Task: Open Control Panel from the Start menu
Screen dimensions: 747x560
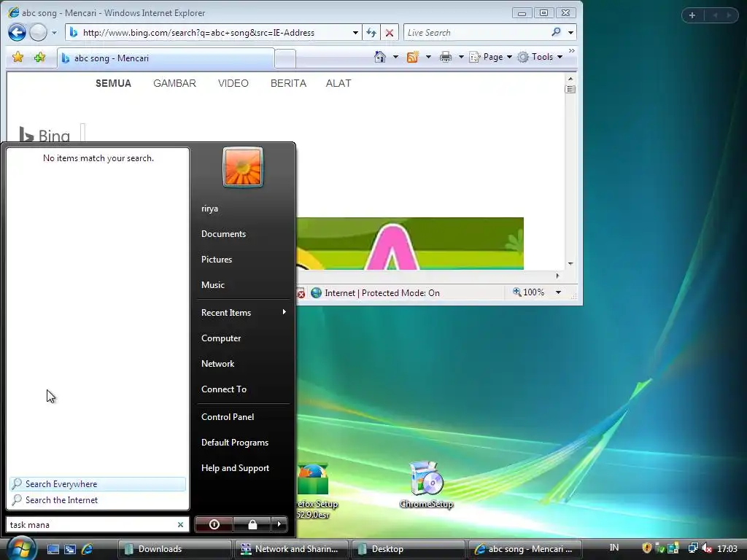Action: [228, 416]
